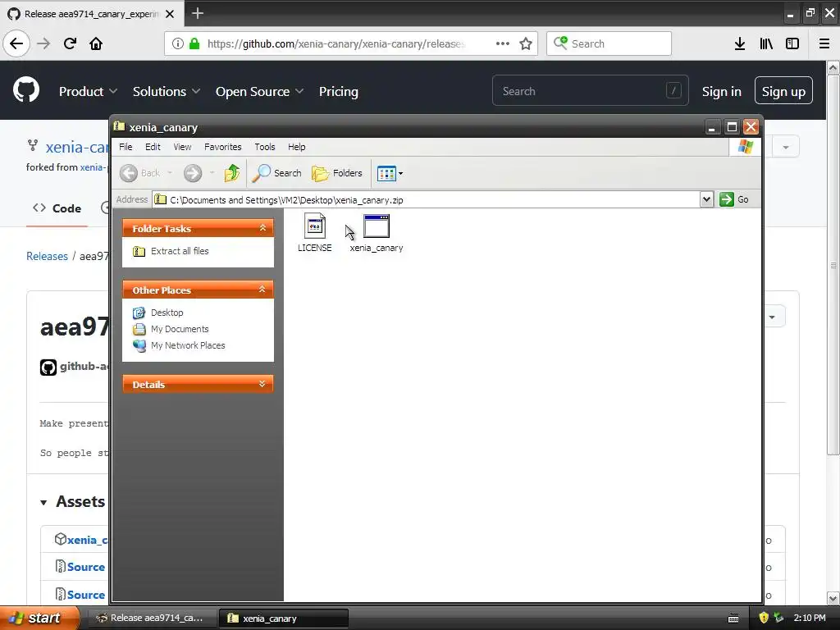Click the security shield tray icon
Screen dimensions: 840x630
pos(764,618)
